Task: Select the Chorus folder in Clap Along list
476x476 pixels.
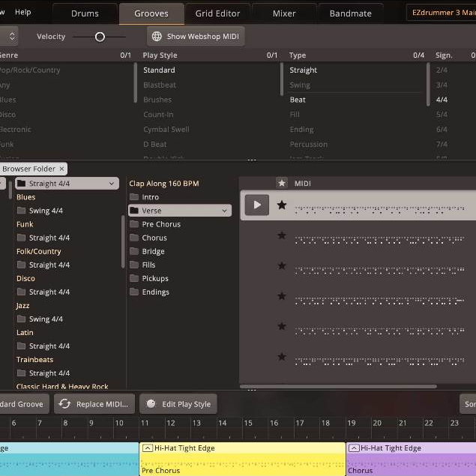Action: [154, 238]
